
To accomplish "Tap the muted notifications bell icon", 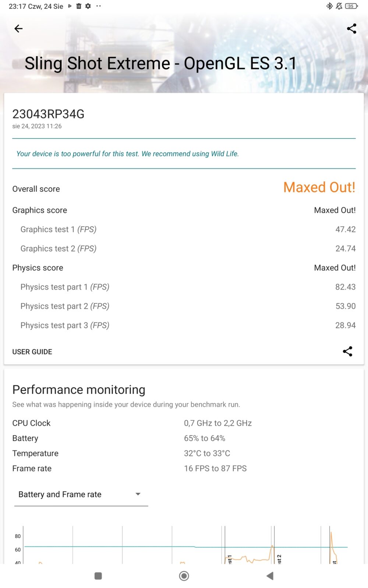I will 339,6.
